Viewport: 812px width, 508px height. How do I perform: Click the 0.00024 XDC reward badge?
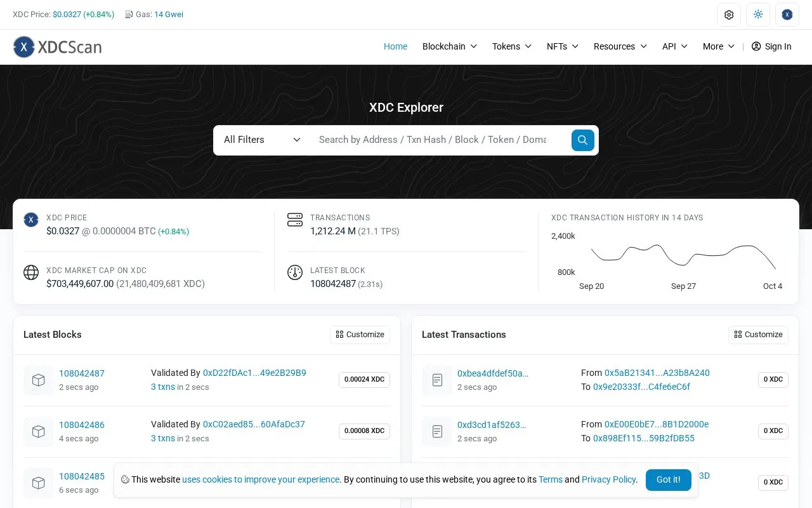364,380
